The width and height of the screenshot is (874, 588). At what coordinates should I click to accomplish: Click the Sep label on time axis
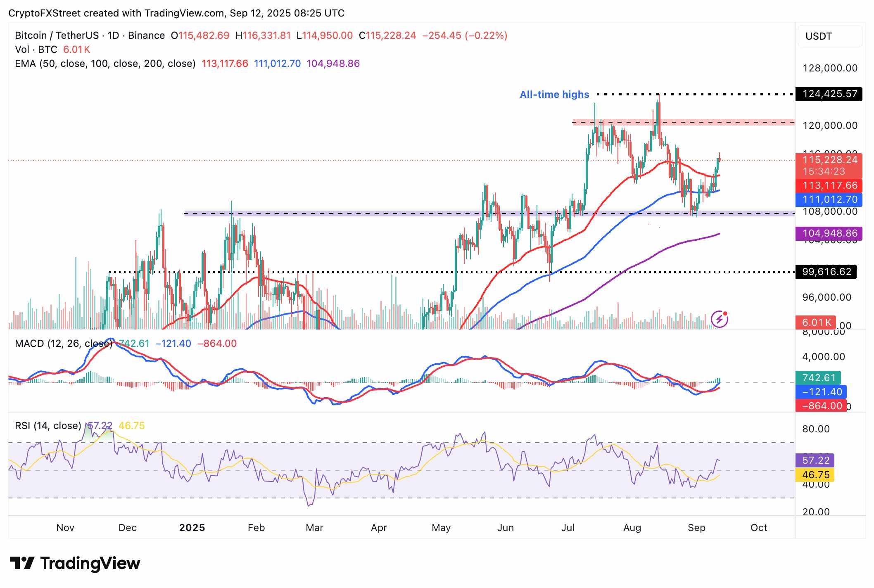pyautogui.click(x=696, y=528)
